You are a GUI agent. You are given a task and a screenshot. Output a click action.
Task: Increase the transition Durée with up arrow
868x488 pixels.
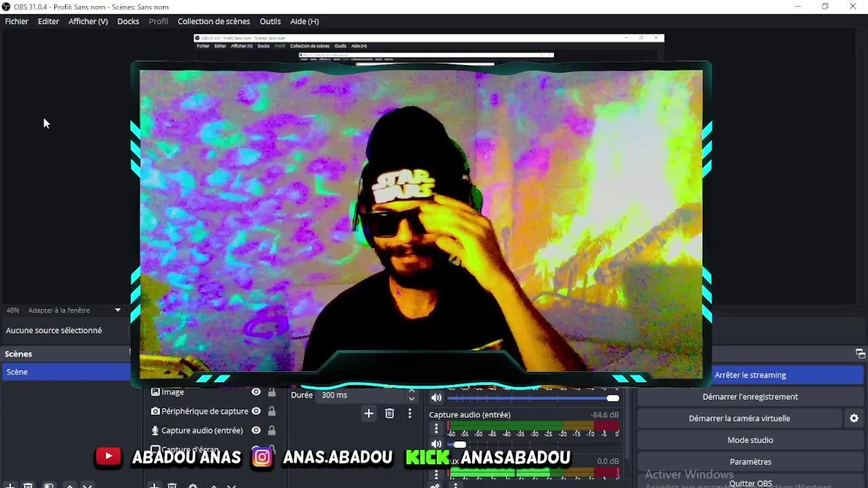pyautogui.click(x=412, y=392)
